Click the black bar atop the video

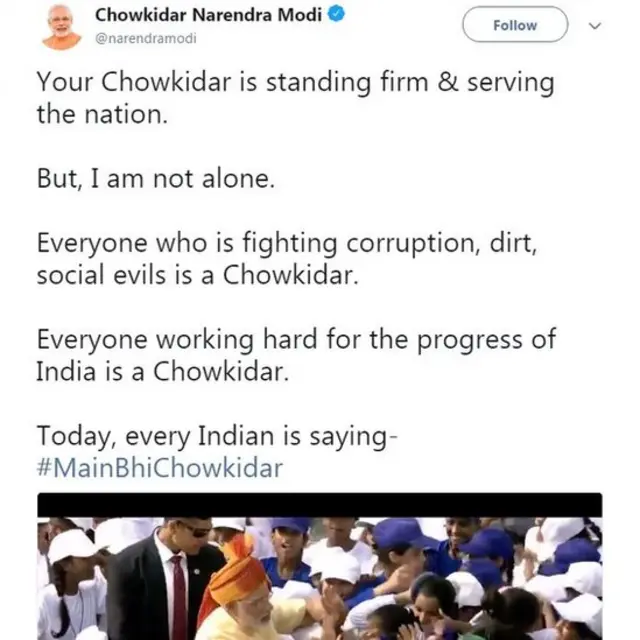[320, 503]
